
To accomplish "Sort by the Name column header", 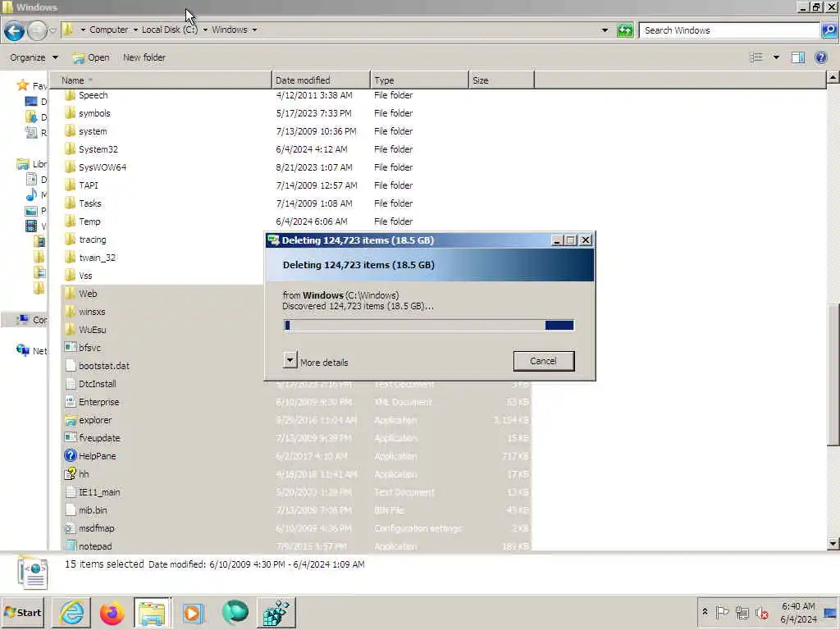I will pyautogui.click(x=160, y=80).
